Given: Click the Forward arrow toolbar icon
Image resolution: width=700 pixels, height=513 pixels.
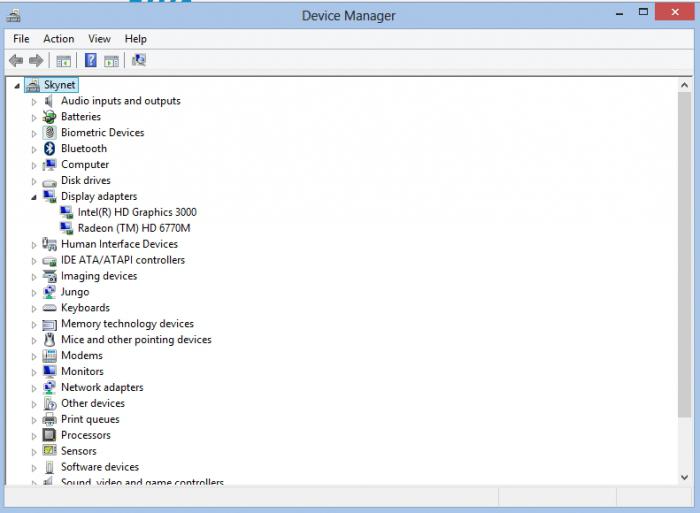Looking at the screenshot, I should pyautogui.click(x=36, y=60).
